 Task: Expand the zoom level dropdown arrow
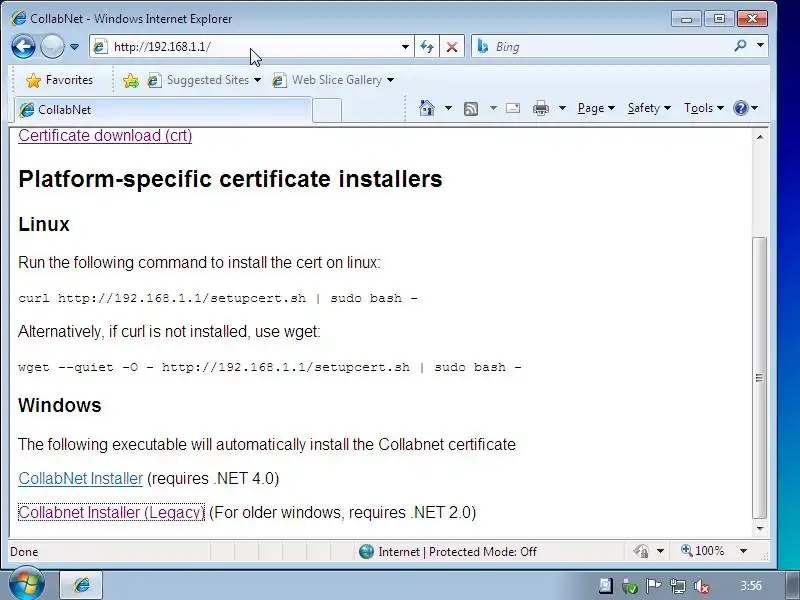tap(743, 551)
